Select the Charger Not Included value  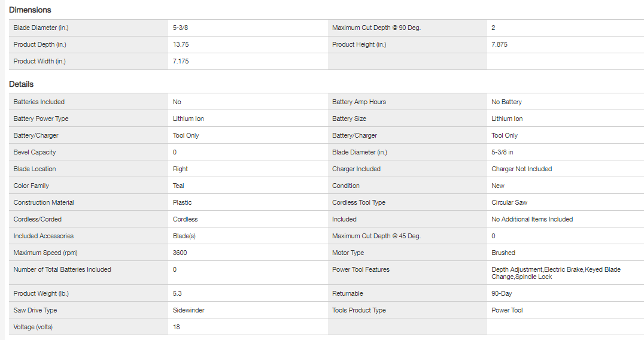tap(521, 169)
